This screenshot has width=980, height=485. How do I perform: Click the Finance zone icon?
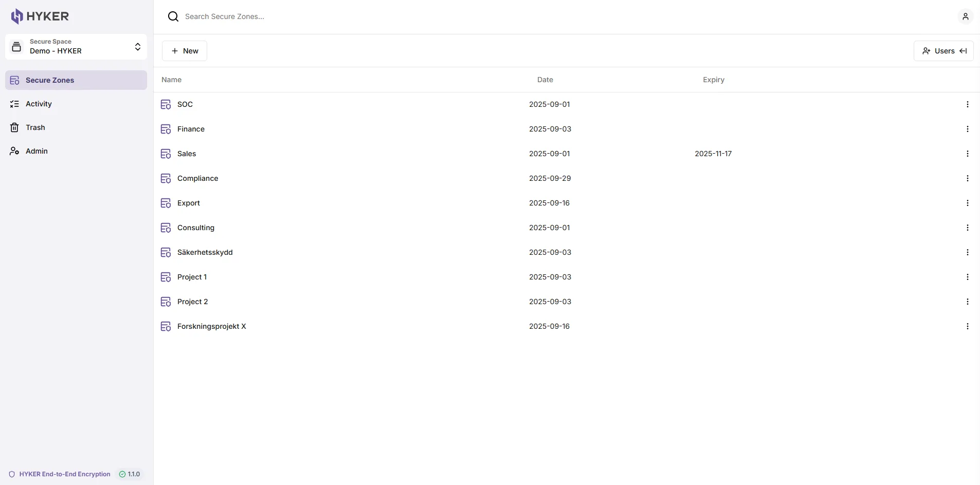(166, 129)
